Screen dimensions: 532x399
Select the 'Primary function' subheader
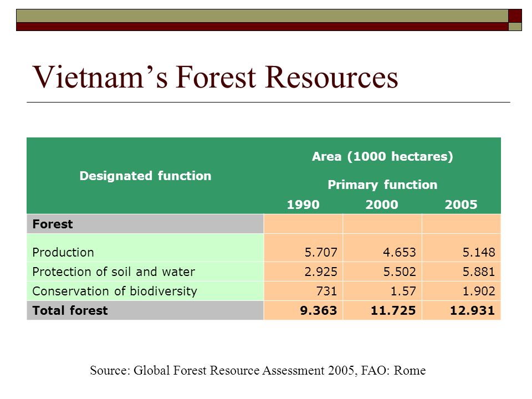click(382, 185)
